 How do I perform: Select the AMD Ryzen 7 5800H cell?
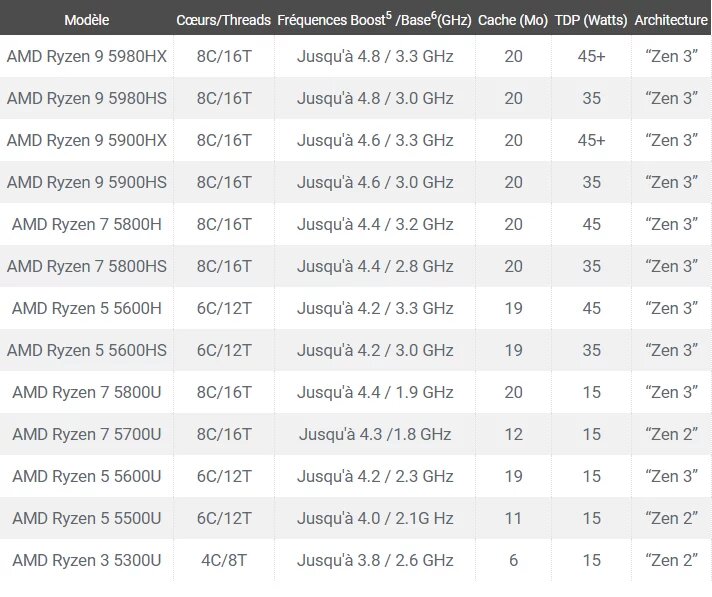pyautogui.click(x=87, y=224)
